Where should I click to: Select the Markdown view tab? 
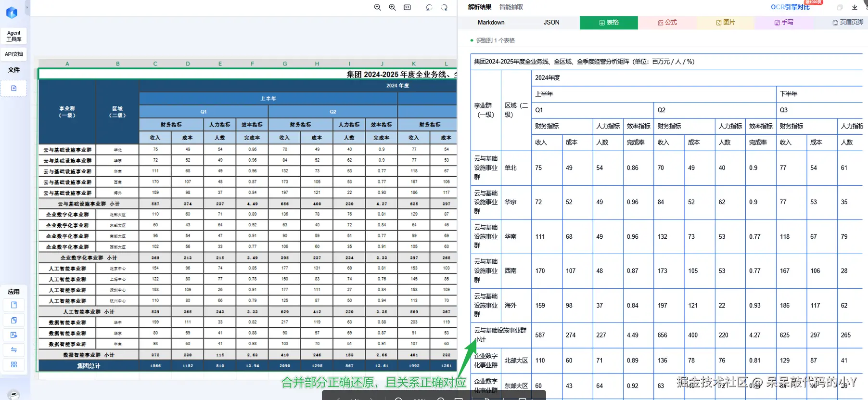click(x=491, y=23)
